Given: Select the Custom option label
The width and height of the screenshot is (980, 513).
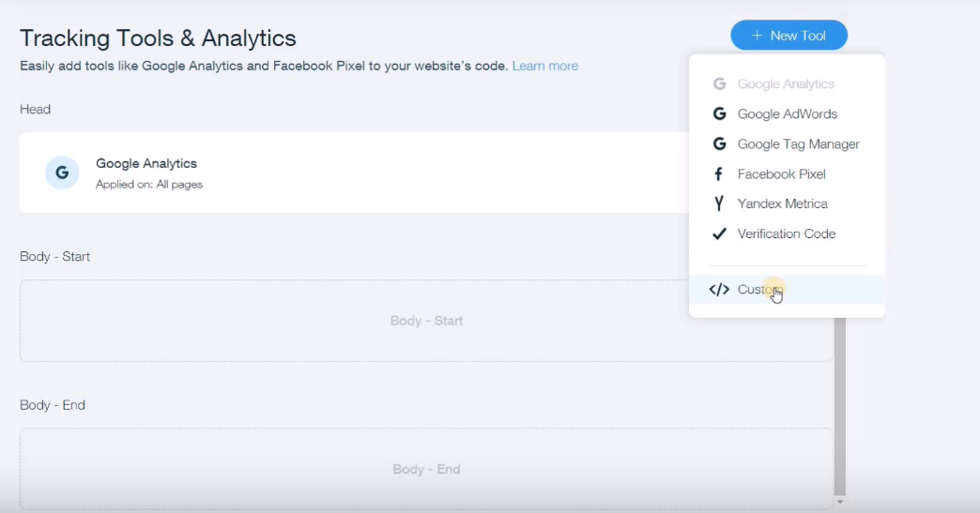Looking at the screenshot, I should [x=758, y=290].
